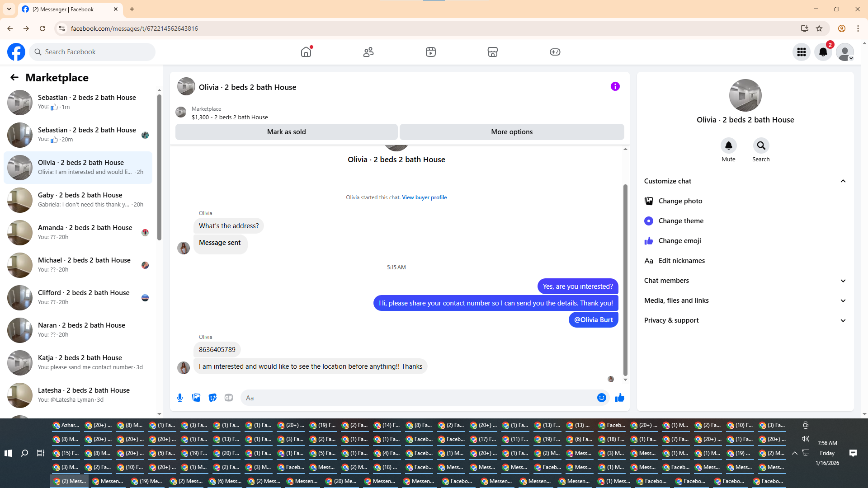Choose Change theme color option
Viewport: 868px width, 488px height.
point(680,221)
